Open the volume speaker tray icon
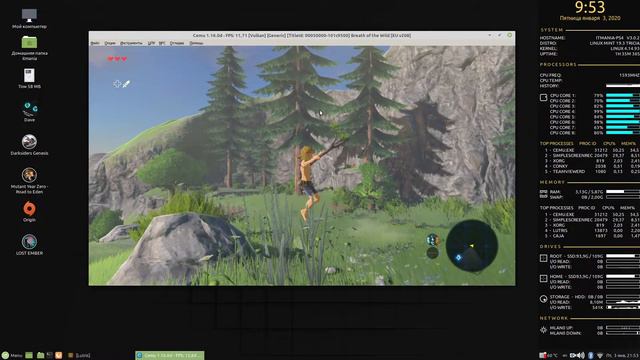640x360 pixels. coord(582,356)
